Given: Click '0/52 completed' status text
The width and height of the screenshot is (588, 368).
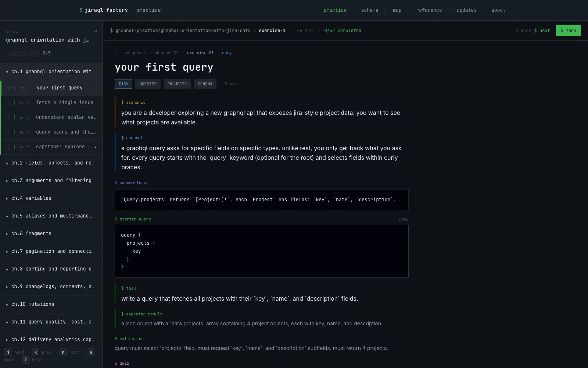Looking at the screenshot, I should tap(343, 31).
